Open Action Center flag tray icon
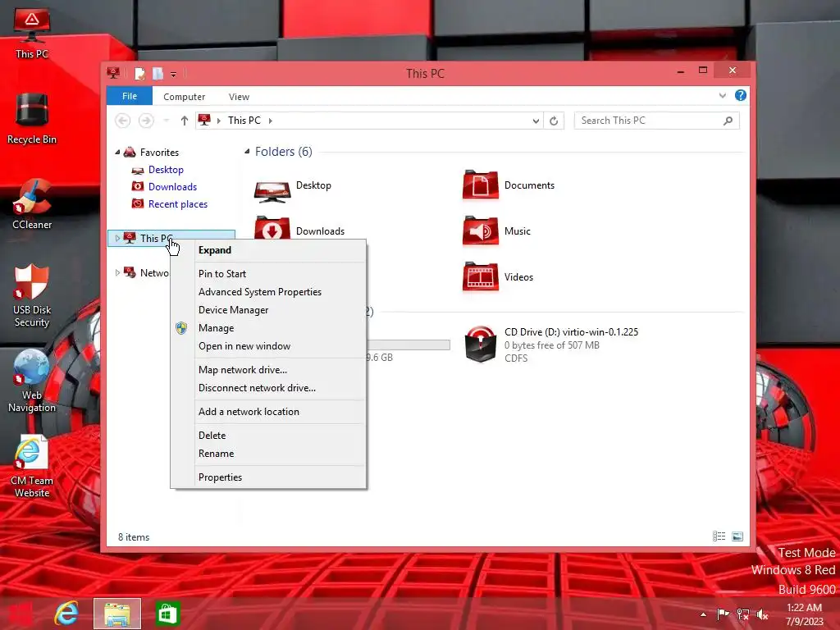 pyautogui.click(x=723, y=614)
